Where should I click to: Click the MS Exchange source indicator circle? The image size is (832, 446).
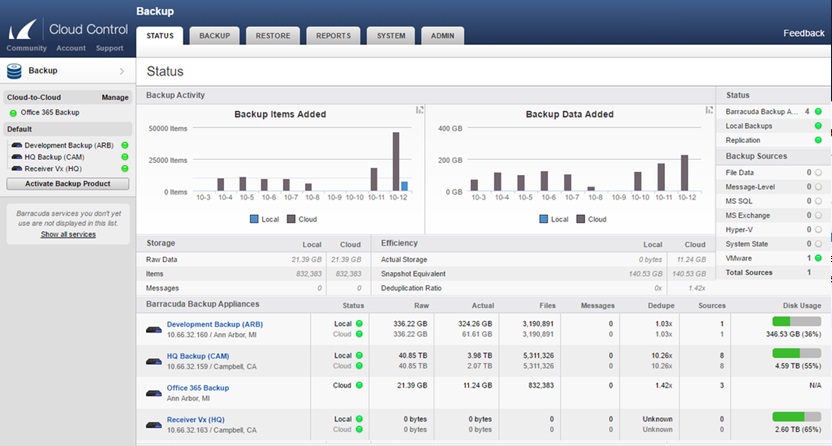(x=818, y=215)
